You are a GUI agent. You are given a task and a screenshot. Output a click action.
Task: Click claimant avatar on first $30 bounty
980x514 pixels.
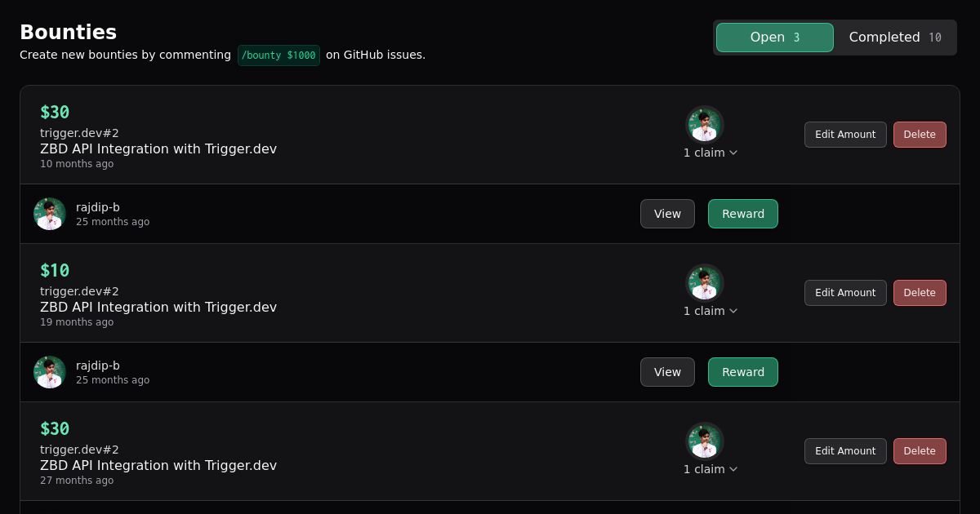click(704, 125)
